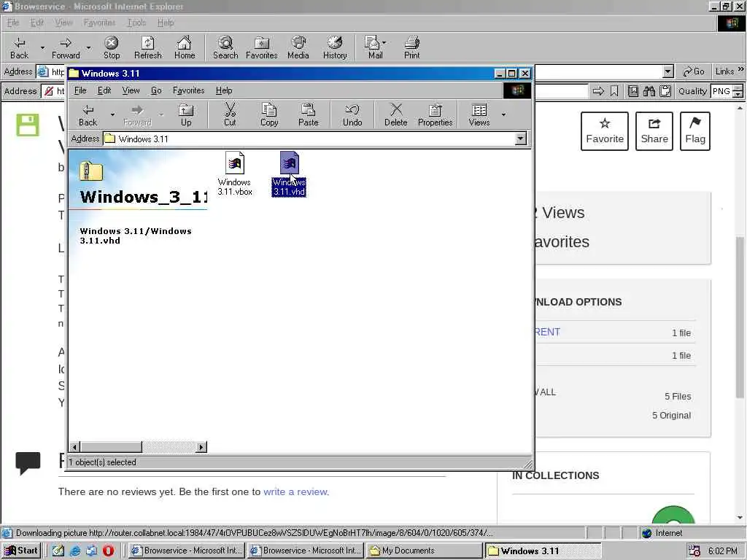Image resolution: width=747 pixels, height=560 pixels.
Task: Click the Views toolbar button
Action: coord(479,115)
